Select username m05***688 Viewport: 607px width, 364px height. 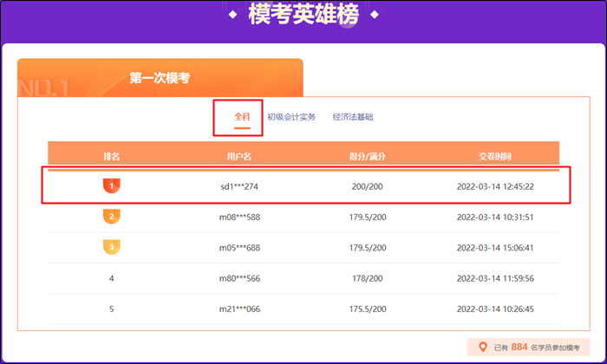click(239, 248)
